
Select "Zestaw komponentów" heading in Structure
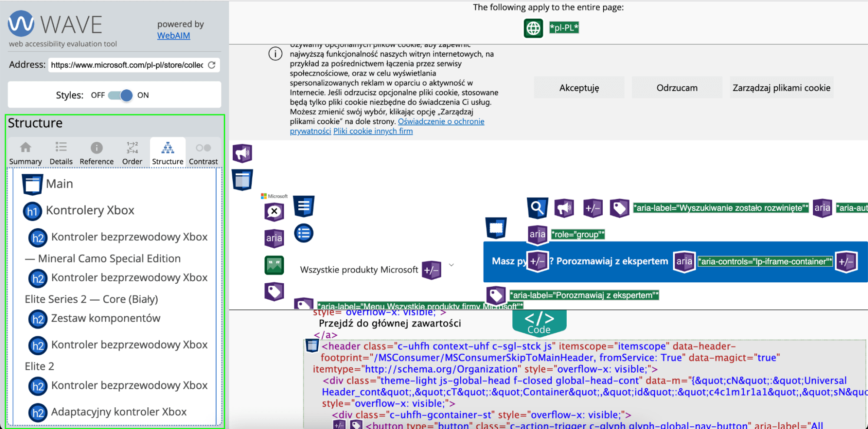tap(106, 318)
